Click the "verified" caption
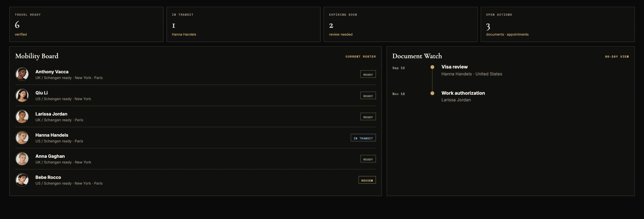The image size is (644, 219). (21, 34)
